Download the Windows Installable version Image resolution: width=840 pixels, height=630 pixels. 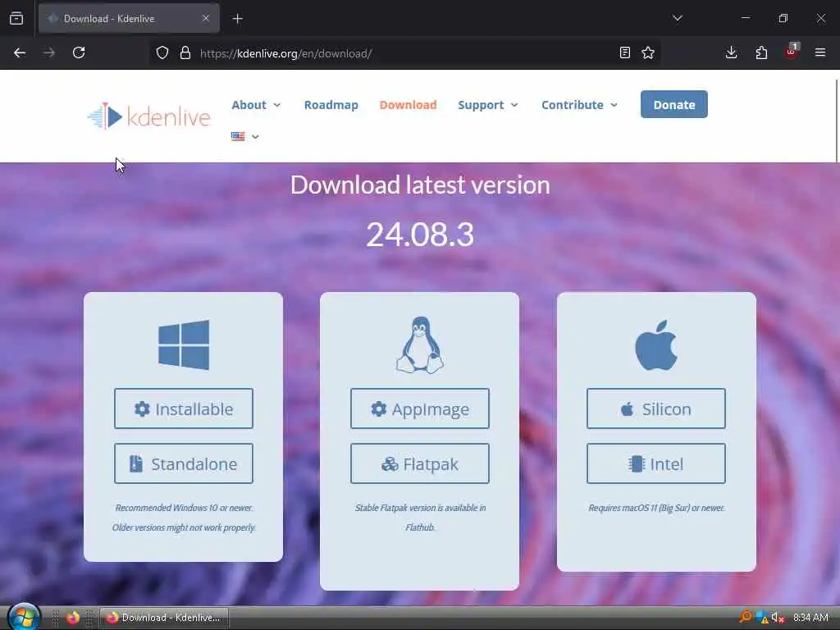coord(184,409)
